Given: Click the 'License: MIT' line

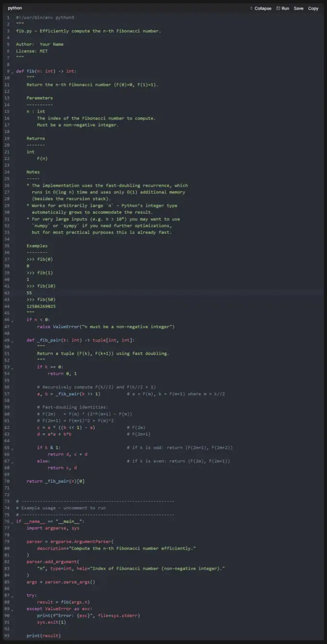Looking at the screenshot, I should click(32, 51).
